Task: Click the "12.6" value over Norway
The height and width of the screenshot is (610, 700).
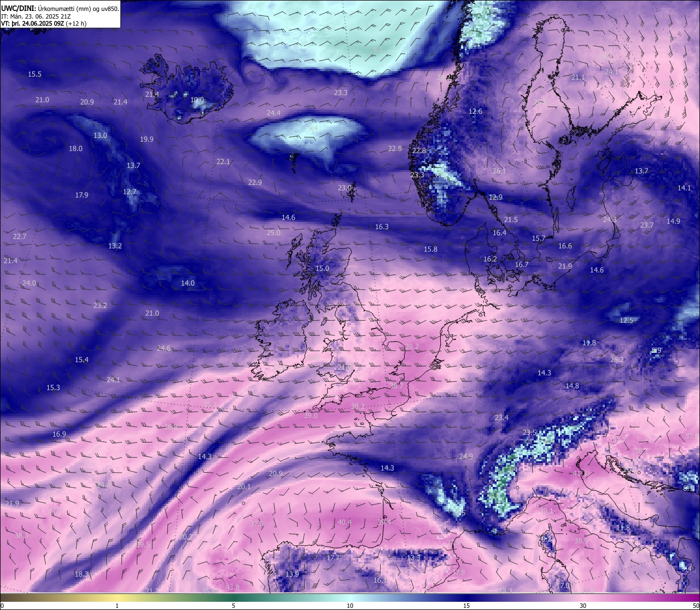Action: point(475,111)
